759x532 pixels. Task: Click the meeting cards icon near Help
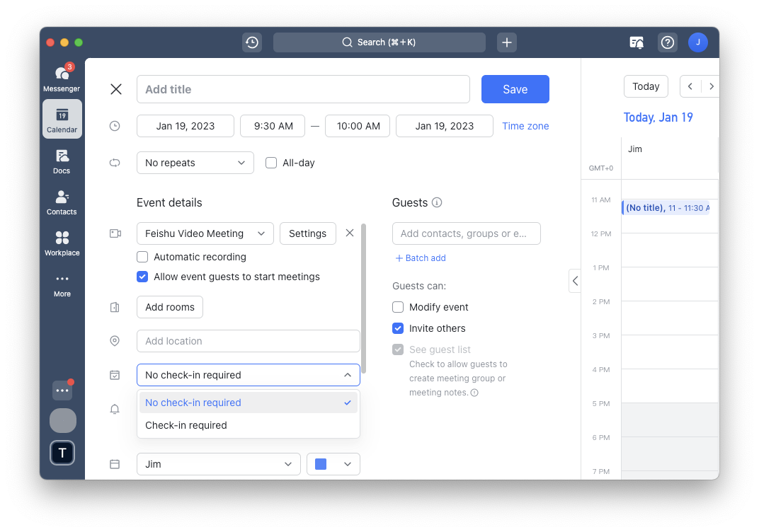coord(636,42)
